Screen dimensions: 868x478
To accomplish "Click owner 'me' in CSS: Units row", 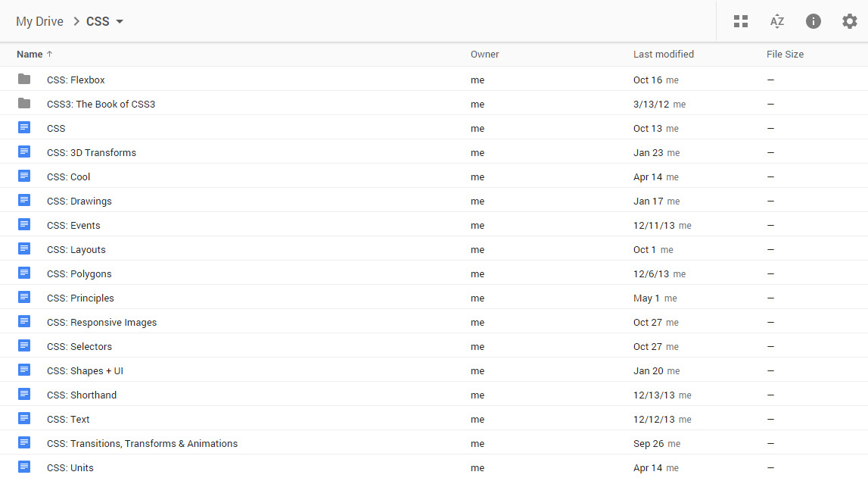I will [478, 468].
